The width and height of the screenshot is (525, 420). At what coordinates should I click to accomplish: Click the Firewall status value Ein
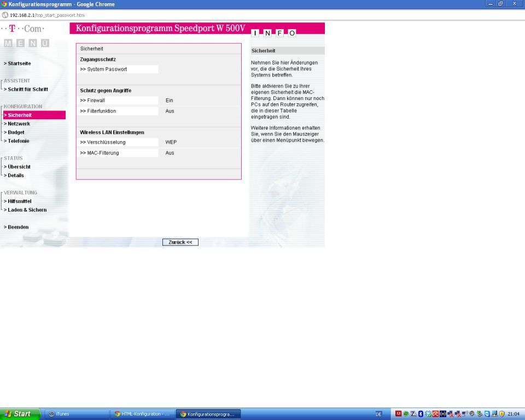pyautogui.click(x=169, y=101)
